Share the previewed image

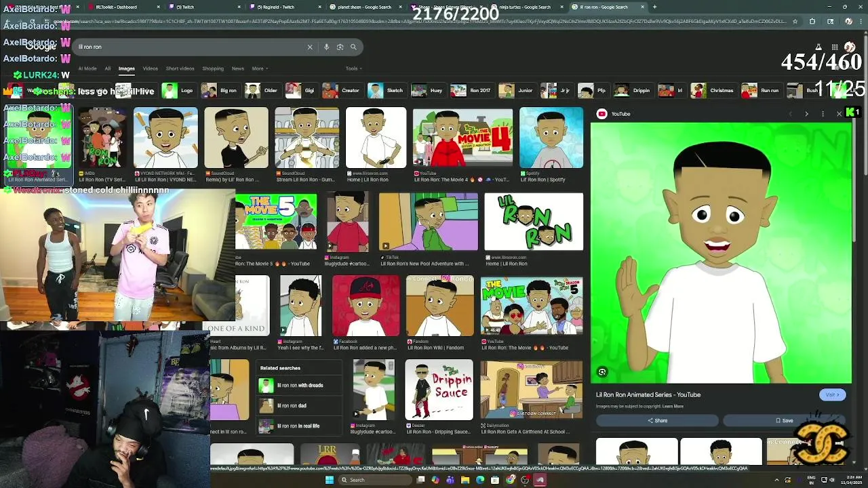[x=656, y=420]
